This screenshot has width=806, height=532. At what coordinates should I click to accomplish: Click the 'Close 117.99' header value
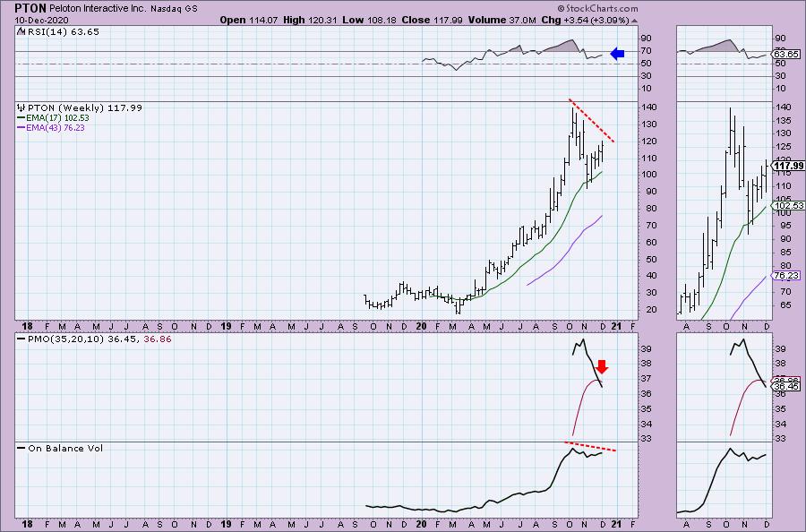(x=432, y=21)
